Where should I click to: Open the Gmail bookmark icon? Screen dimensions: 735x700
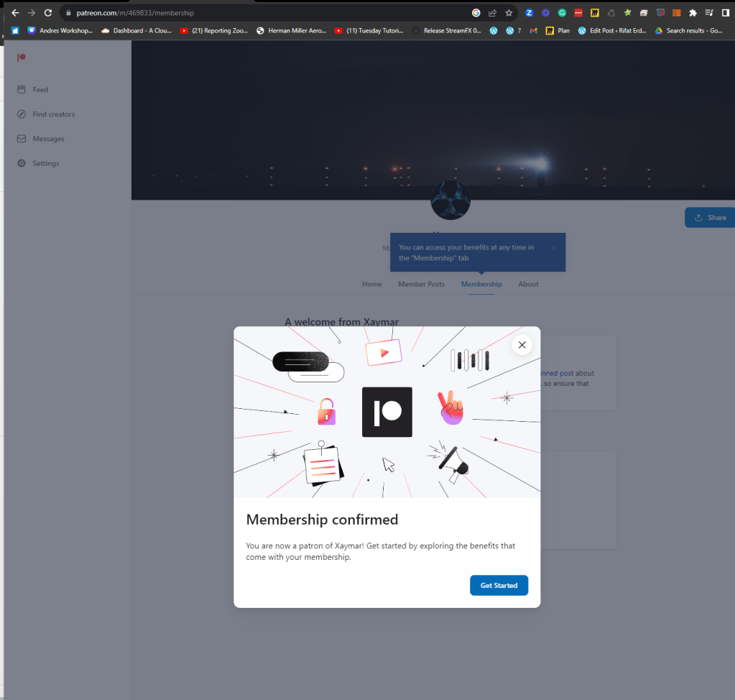point(533,30)
